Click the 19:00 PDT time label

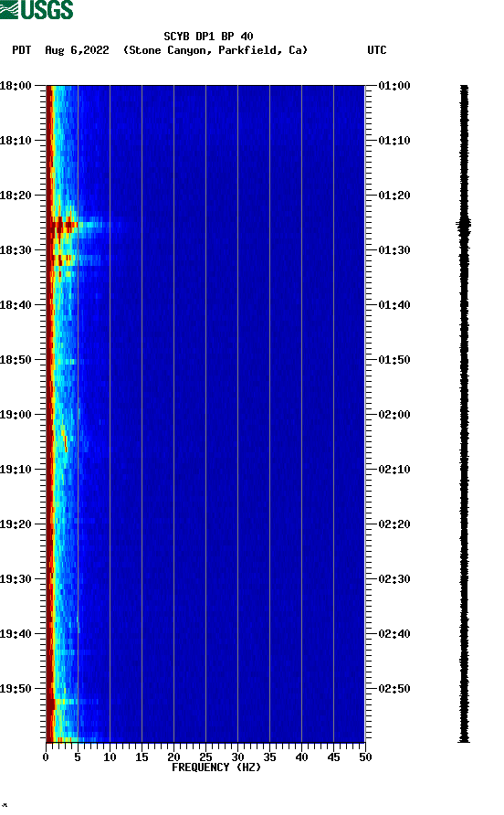16,415
